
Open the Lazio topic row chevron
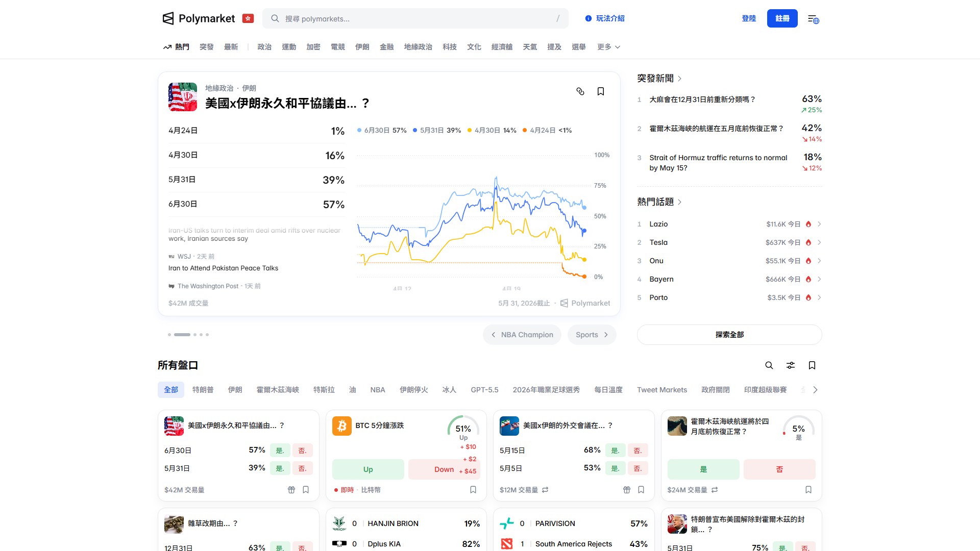click(x=819, y=224)
